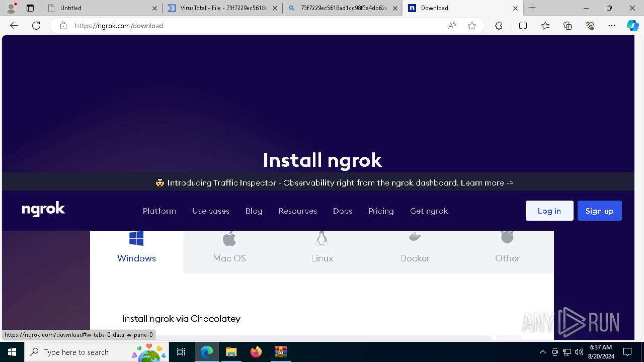Show hidden system tray icons
Image resolution: width=644 pixels, height=362 pixels.
(542, 352)
